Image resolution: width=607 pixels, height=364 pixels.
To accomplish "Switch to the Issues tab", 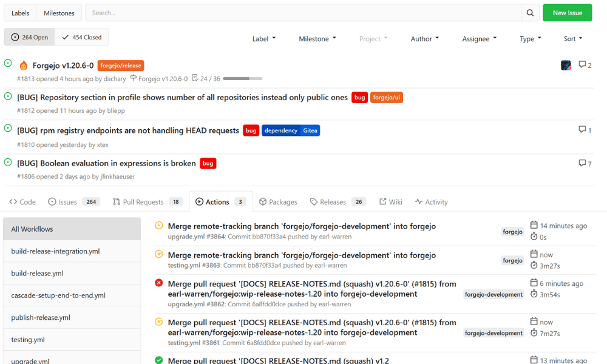I will tap(74, 202).
